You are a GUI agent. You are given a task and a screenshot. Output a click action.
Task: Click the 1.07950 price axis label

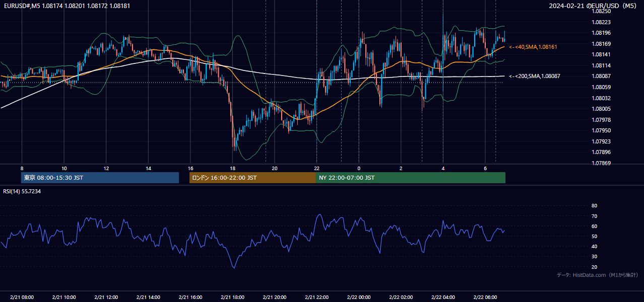point(601,130)
